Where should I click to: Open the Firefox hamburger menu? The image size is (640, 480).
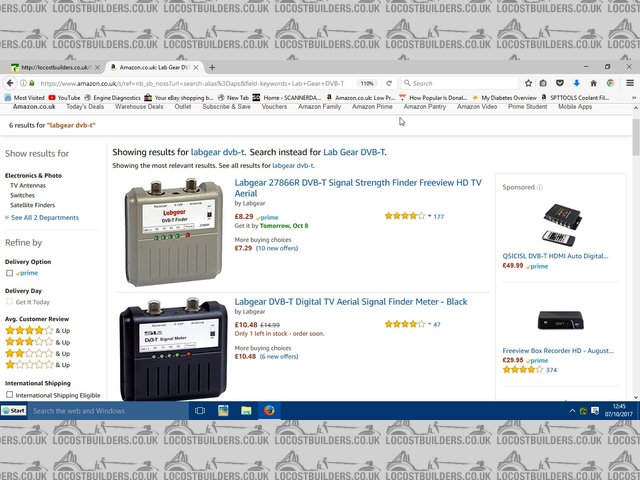coord(630,83)
